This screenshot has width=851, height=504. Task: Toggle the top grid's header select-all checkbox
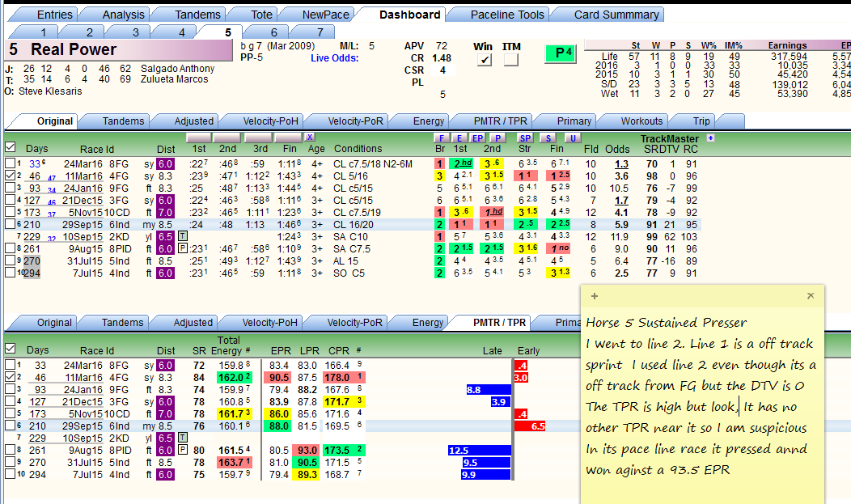point(10,147)
